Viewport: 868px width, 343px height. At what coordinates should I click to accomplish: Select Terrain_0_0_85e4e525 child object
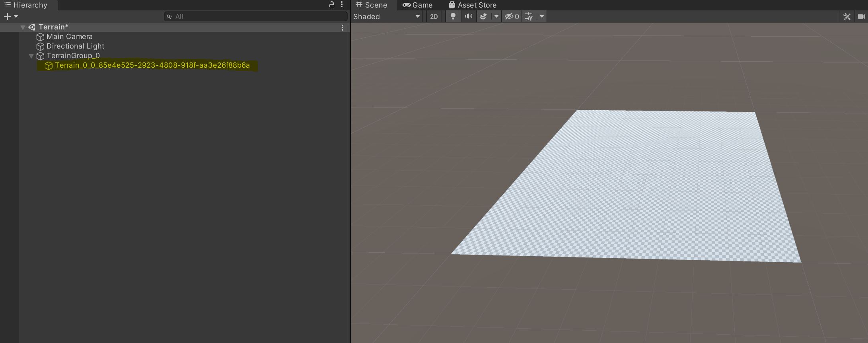pyautogui.click(x=152, y=65)
